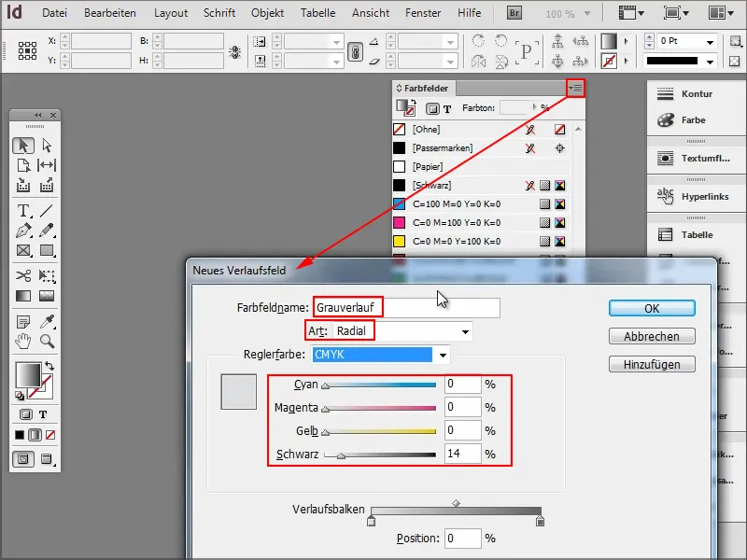Viewport: 747px width, 560px height.
Task: Open the Kontur panel
Action: [697, 94]
